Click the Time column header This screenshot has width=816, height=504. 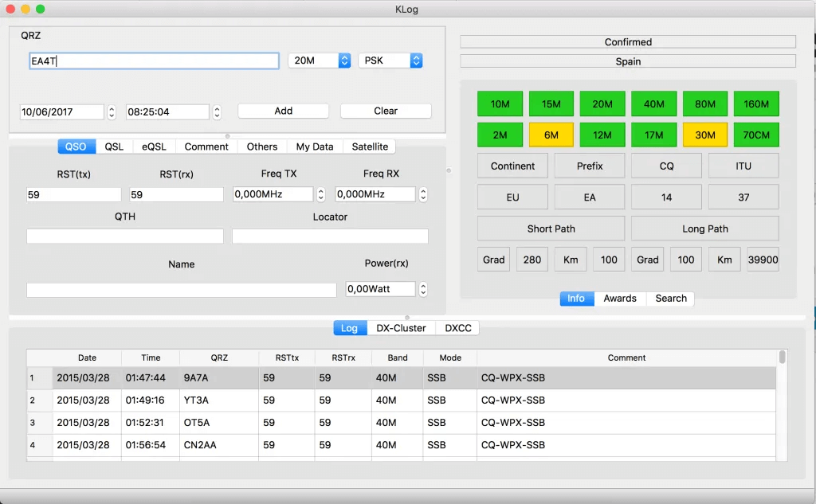pos(151,357)
